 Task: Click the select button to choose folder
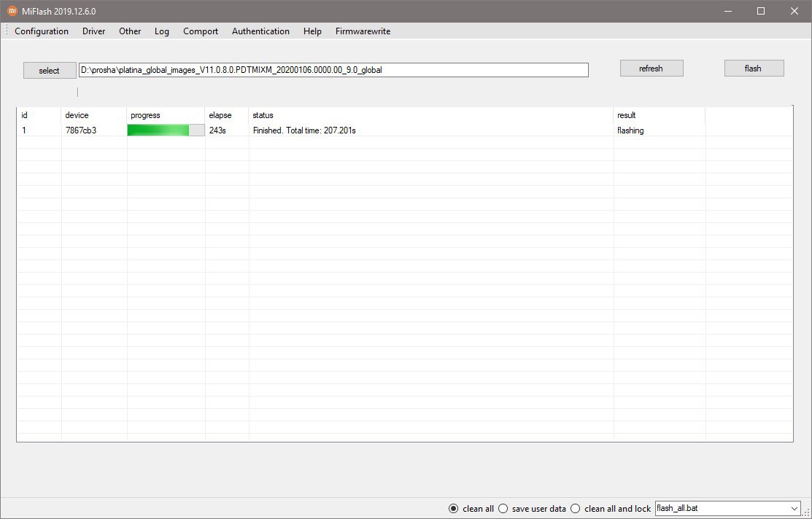click(x=49, y=71)
